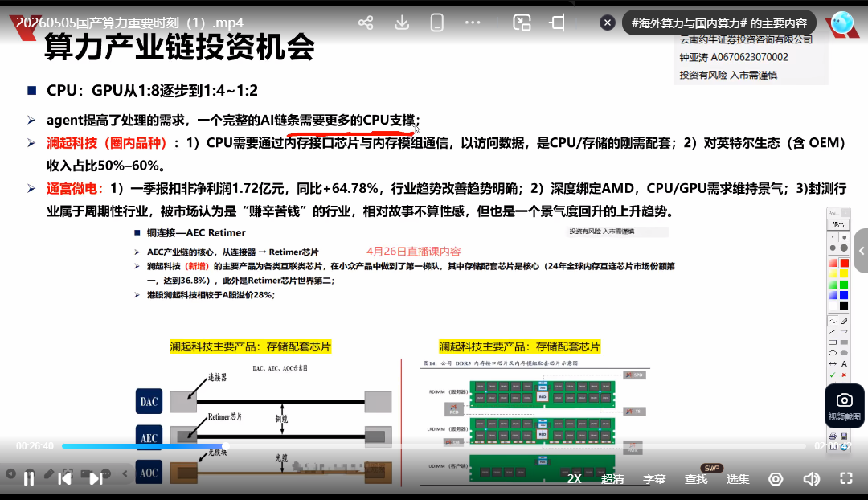
Task: Select the green color swatch
Action: click(x=844, y=285)
